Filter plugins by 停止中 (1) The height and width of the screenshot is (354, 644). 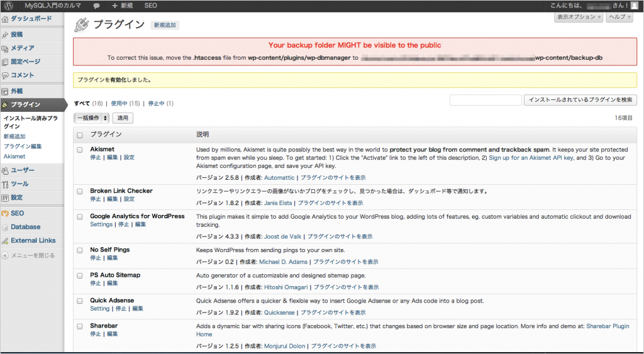pos(160,104)
